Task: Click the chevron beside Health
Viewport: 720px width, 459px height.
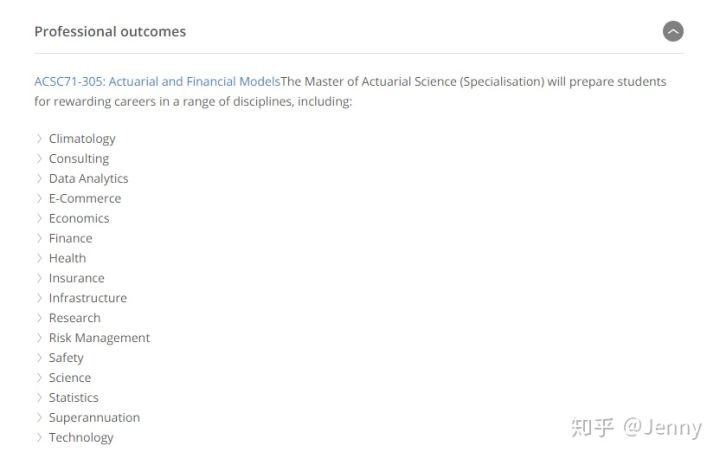Action: click(x=39, y=258)
